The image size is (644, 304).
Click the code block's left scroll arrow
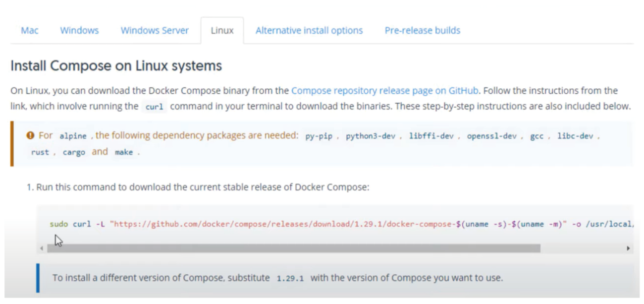[41, 248]
